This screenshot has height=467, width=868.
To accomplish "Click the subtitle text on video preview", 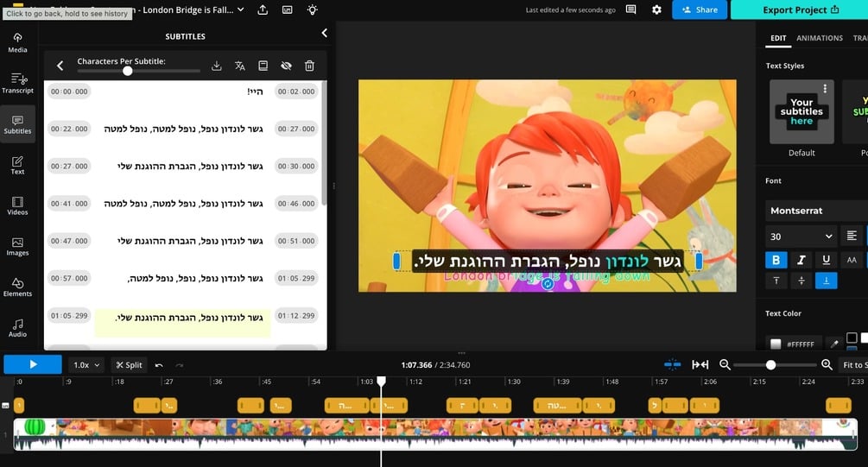I will click(548, 262).
